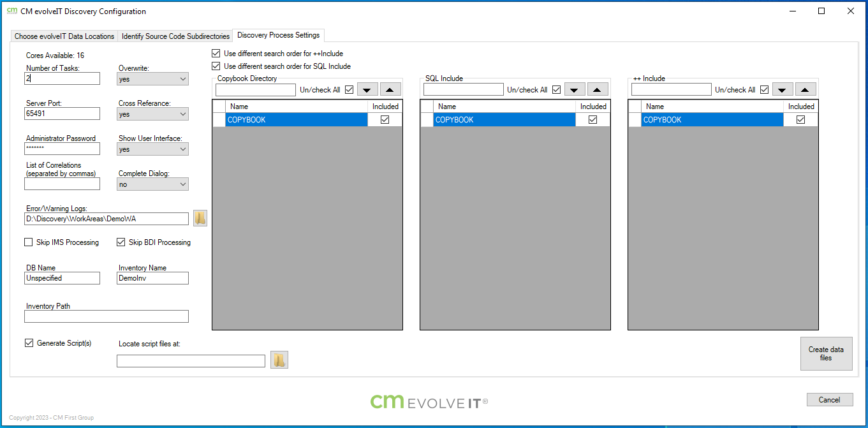Open the Complete Dialog dropdown
The width and height of the screenshot is (868, 428).
pyautogui.click(x=153, y=184)
